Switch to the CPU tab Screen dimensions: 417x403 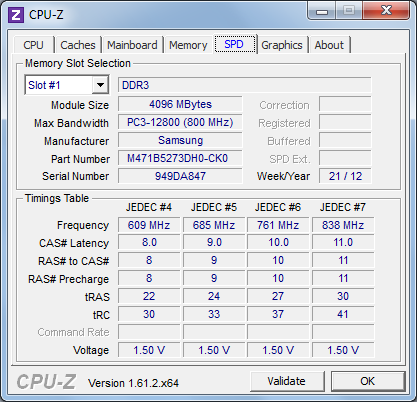click(x=33, y=45)
